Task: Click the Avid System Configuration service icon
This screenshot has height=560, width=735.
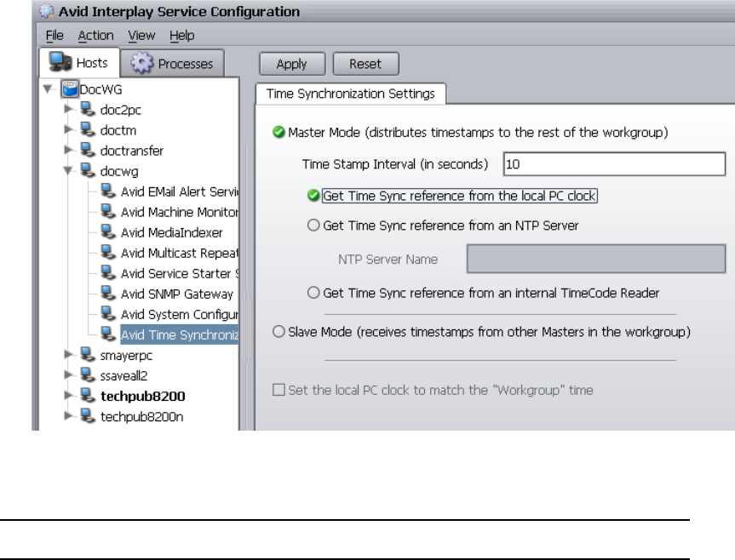Action: click(108, 314)
